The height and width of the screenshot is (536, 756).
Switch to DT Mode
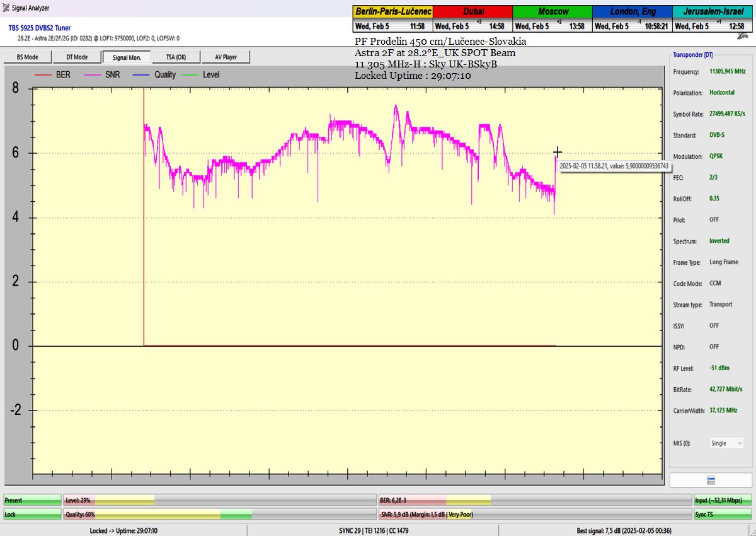pos(76,57)
